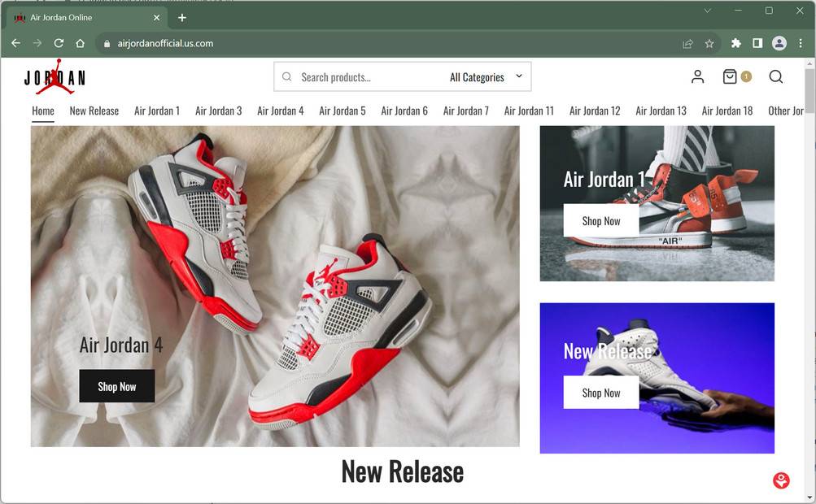Bookmark the page with the star icon

pyautogui.click(x=709, y=44)
